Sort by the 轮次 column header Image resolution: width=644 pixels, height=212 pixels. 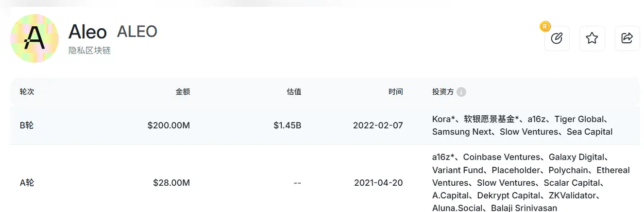click(27, 92)
